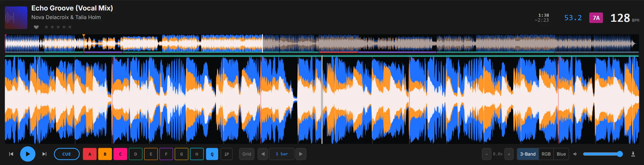
Task: Trigger hot cue C
Action: point(120,154)
